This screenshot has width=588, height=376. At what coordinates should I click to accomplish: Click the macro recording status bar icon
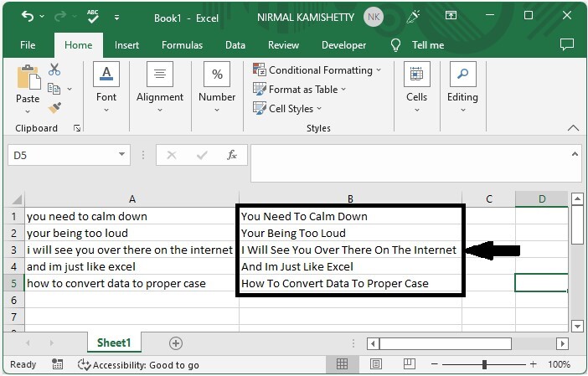coord(55,365)
